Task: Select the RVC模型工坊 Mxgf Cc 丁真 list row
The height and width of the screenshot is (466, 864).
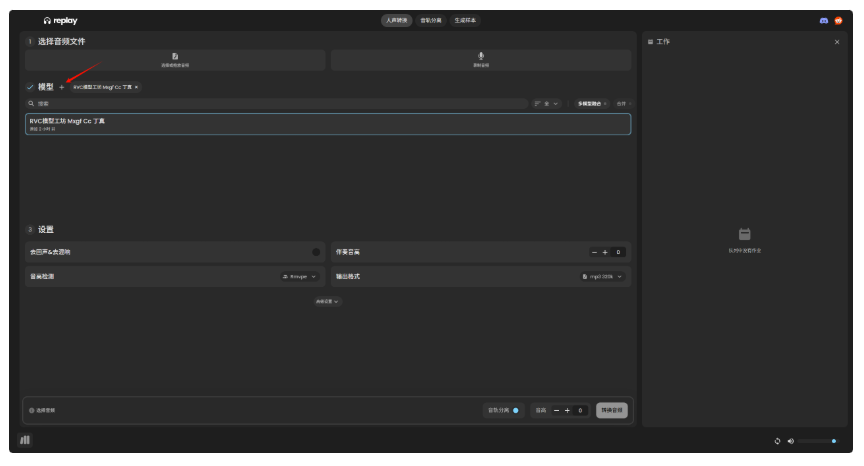Action: pos(328,124)
